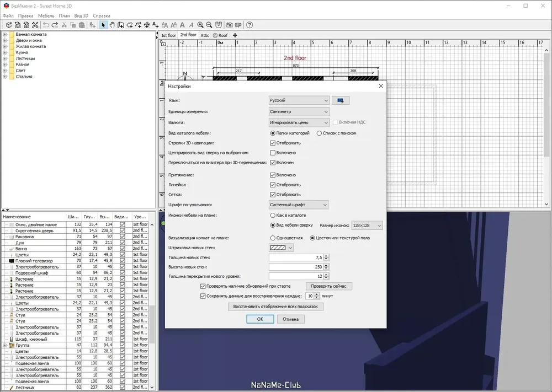Open the Create video tool
The width and height of the screenshot is (552, 392).
(238, 25)
